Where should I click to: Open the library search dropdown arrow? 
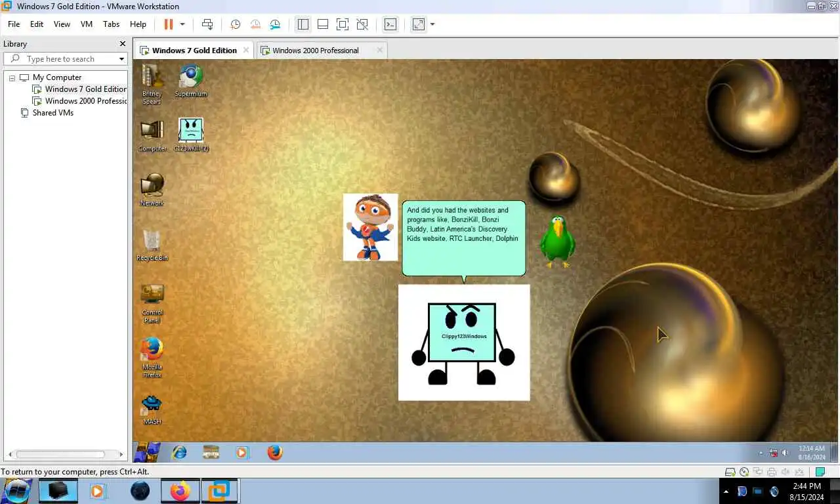(121, 59)
